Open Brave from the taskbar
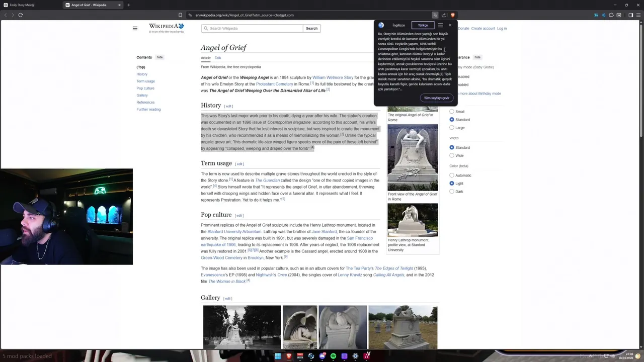Image resolution: width=644 pixels, height=362 pixels. [289, 356]
